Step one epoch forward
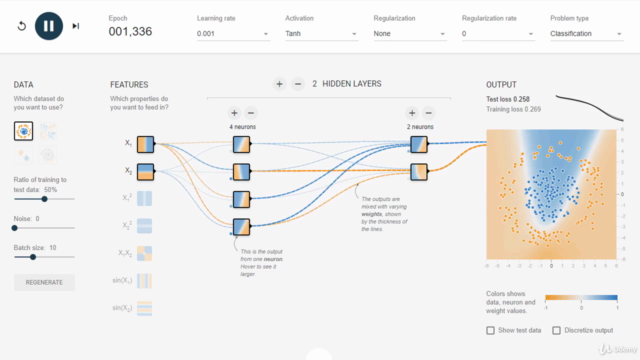The image size is (640, 360). tap(76, 26)
